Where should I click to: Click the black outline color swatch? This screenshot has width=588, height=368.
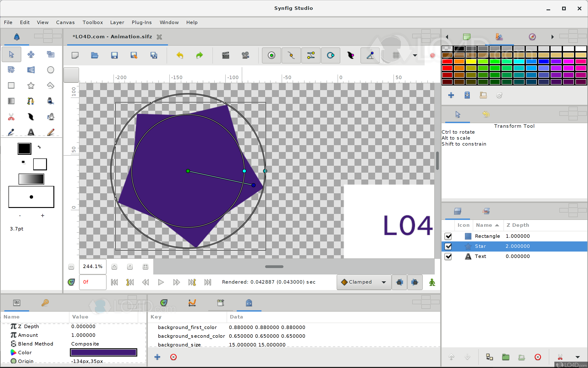(x=24, y=149)
